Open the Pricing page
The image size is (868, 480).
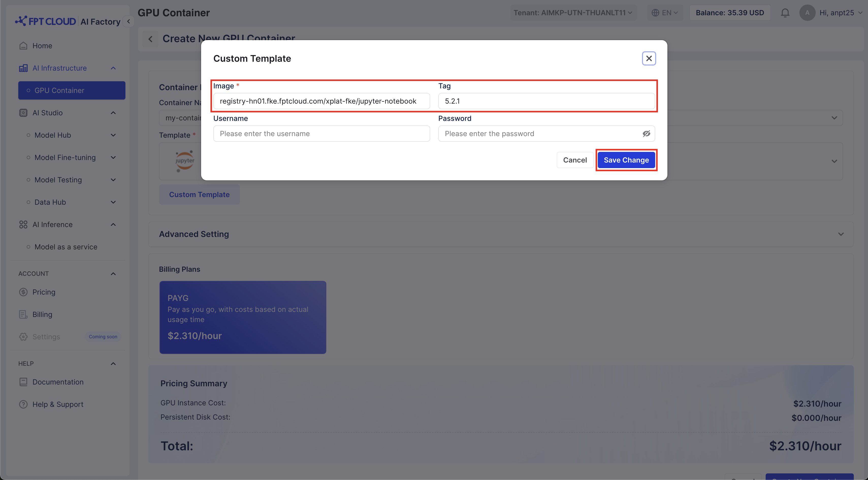(x=44, y=292)
